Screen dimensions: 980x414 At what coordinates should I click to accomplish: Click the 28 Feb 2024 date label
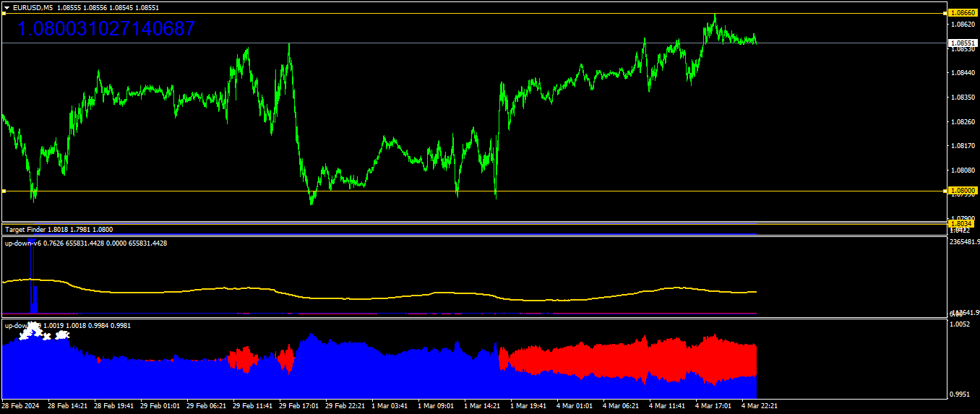click(x=21, y=407)
